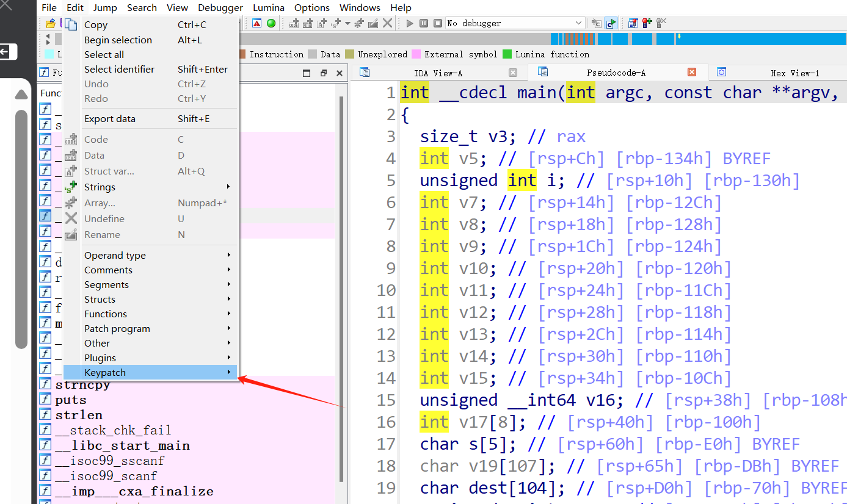Start the debugger with play button
Viewport: 847px width, 504px height.
(x=410, y=23)
